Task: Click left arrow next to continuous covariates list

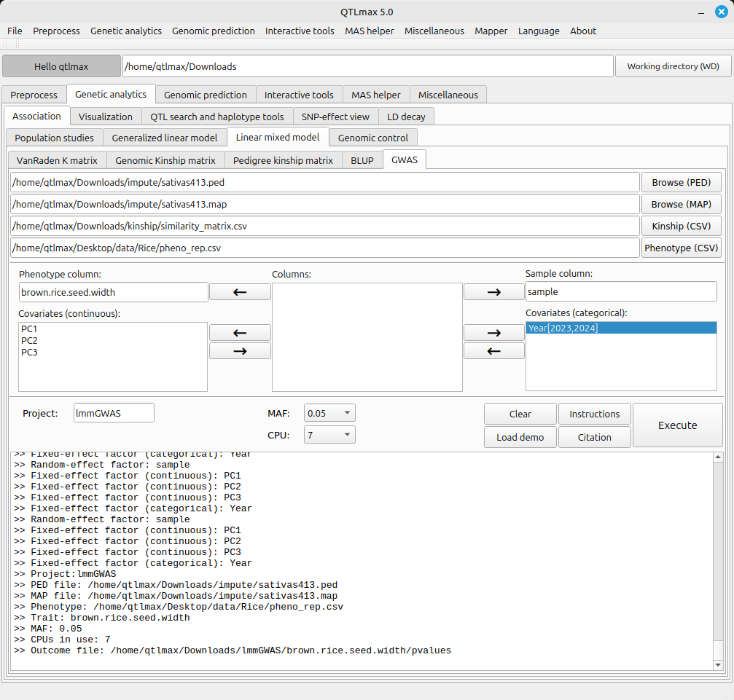Action: click(240, 333)
